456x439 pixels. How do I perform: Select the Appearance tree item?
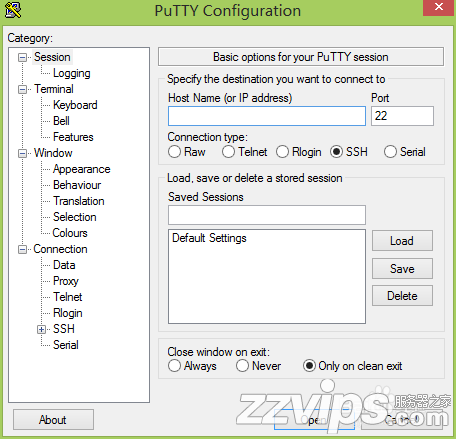[x=82, y=169]
